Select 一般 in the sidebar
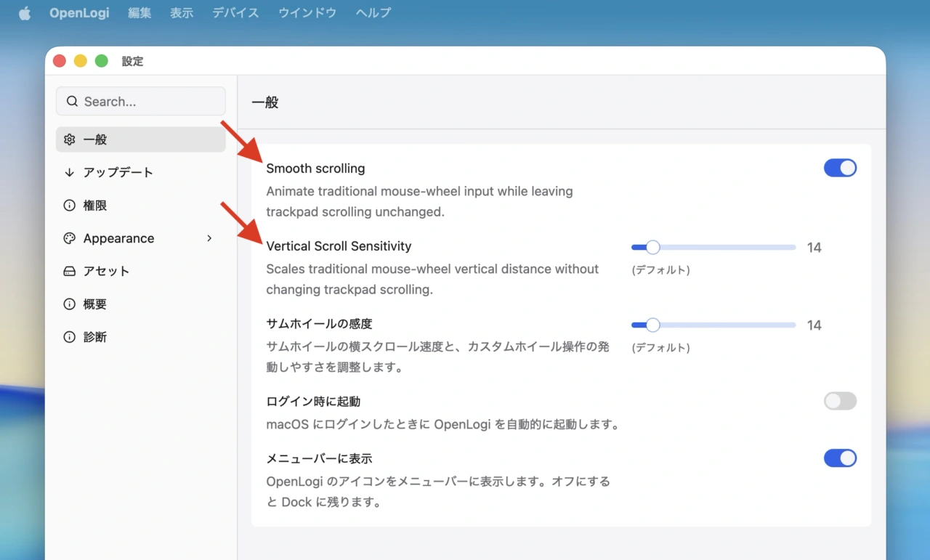930x560 pixels. 141,139
